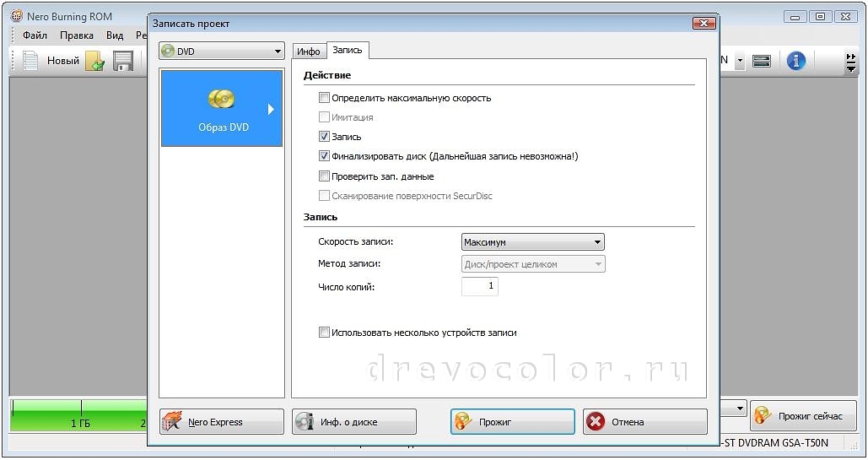Click the Save floppy disk icon in toolbar

tap(123, 61)
